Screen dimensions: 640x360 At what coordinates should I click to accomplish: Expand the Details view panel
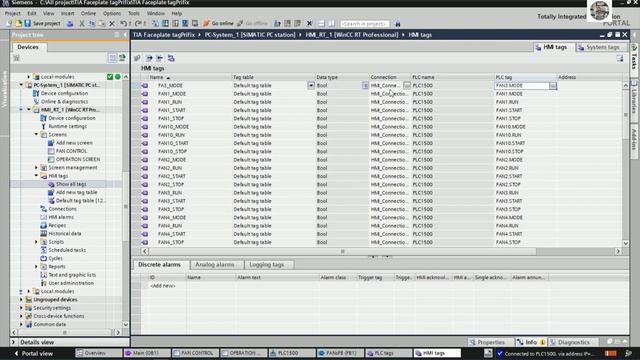click(13, 342)
